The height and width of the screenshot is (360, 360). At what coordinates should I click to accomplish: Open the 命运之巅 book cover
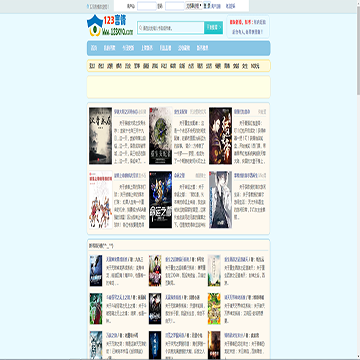coord(160,200)
